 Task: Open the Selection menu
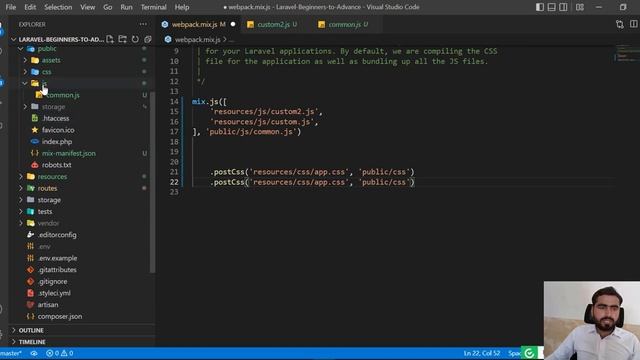point(58,7)
